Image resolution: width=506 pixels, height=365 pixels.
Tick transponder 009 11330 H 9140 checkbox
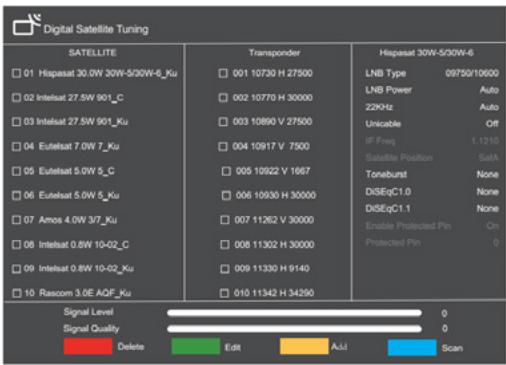pos(225,269)
